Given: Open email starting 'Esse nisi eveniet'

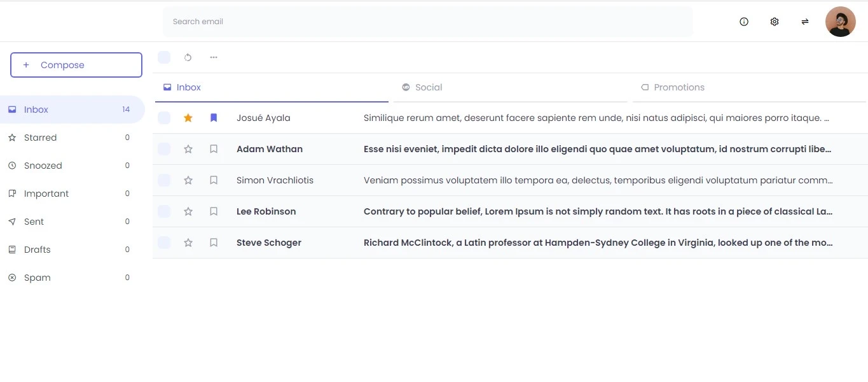Looking at the screenshot, I should click(597, 149).
